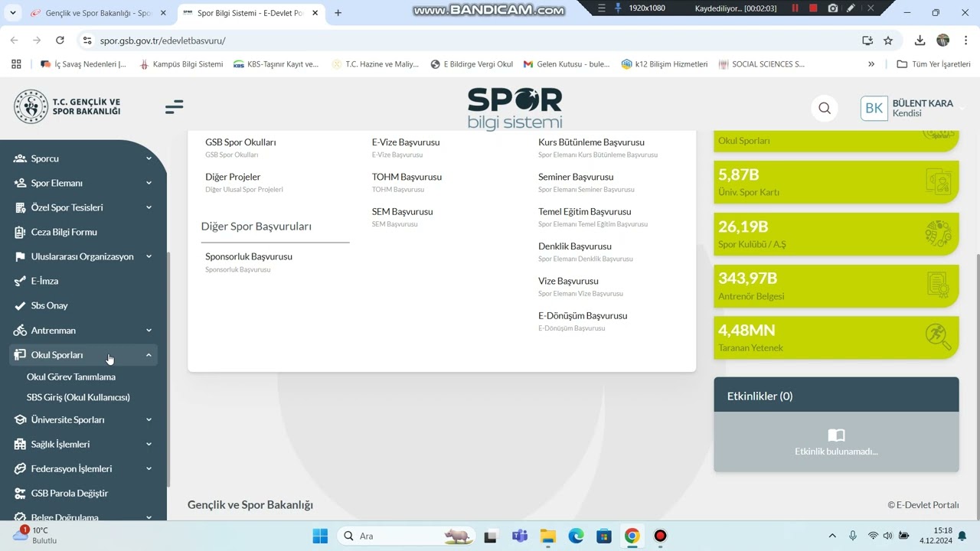Click the © E-Devlet Portalı footer text
This screenshot has height=551, width=980.
[x=923, y=505]
